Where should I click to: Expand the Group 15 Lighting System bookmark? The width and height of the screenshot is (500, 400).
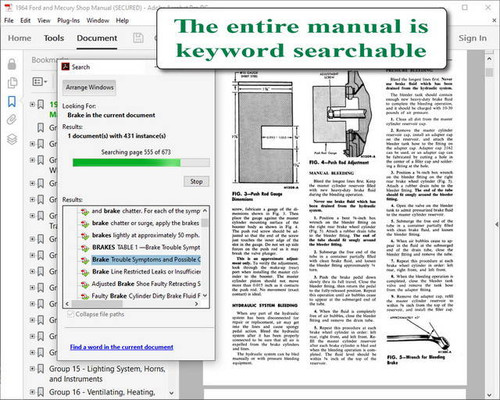point(32,369)
